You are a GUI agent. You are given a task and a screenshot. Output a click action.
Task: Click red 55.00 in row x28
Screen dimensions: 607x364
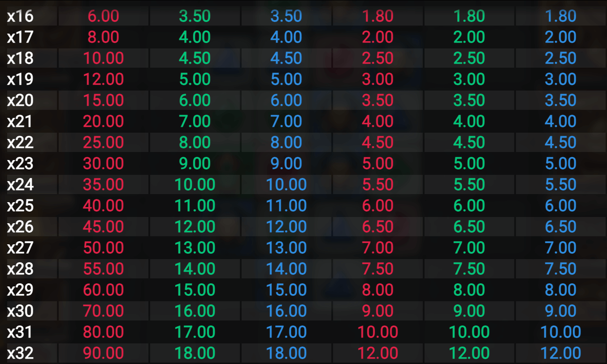point(104,269)
